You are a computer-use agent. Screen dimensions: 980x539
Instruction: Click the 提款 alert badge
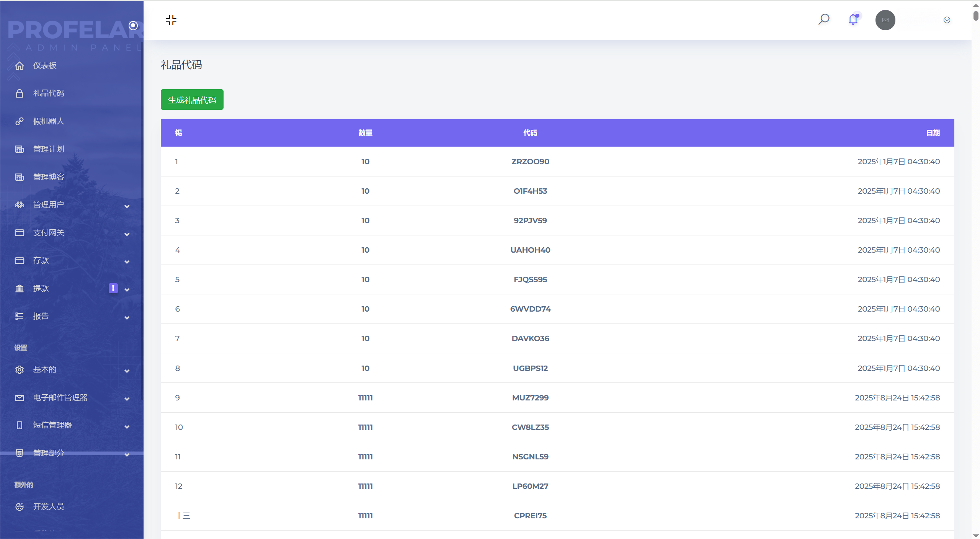113,288
